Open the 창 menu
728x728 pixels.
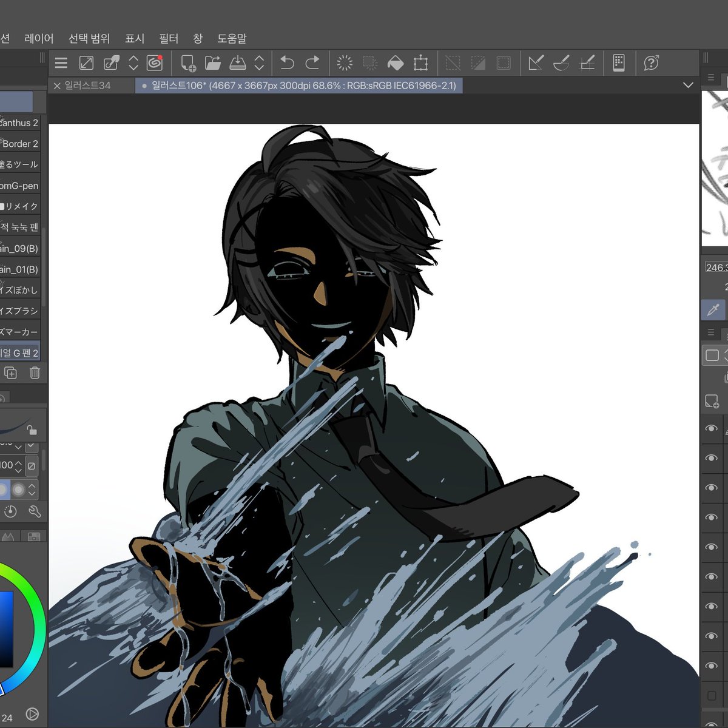tap(198, 39)
